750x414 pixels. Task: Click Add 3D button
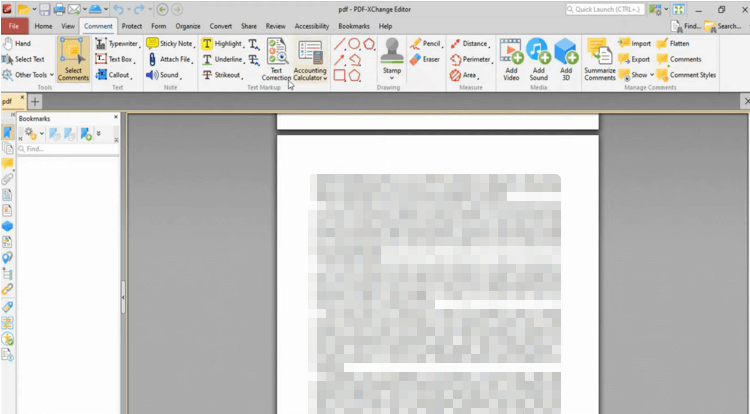[566, 60]
